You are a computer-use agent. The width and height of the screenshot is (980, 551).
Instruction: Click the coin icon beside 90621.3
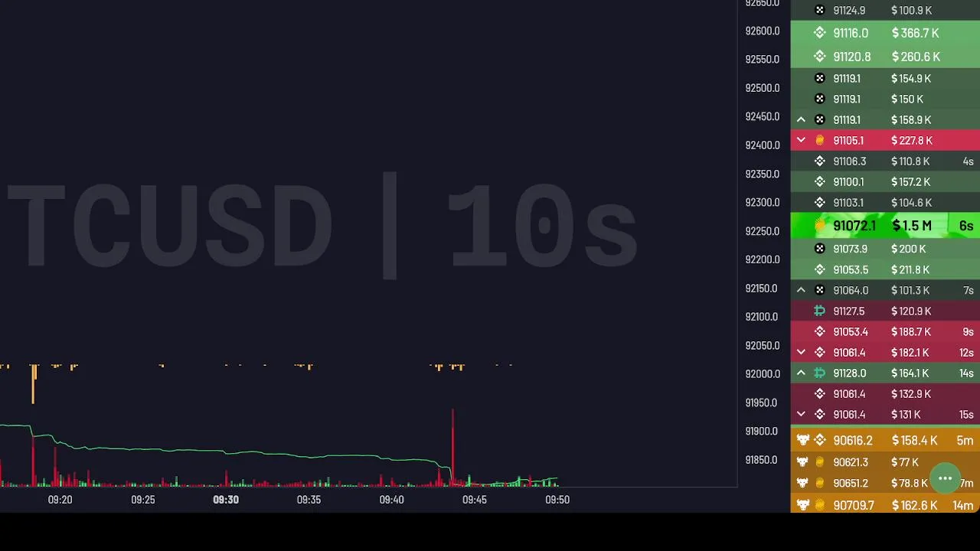click(820, 462)
